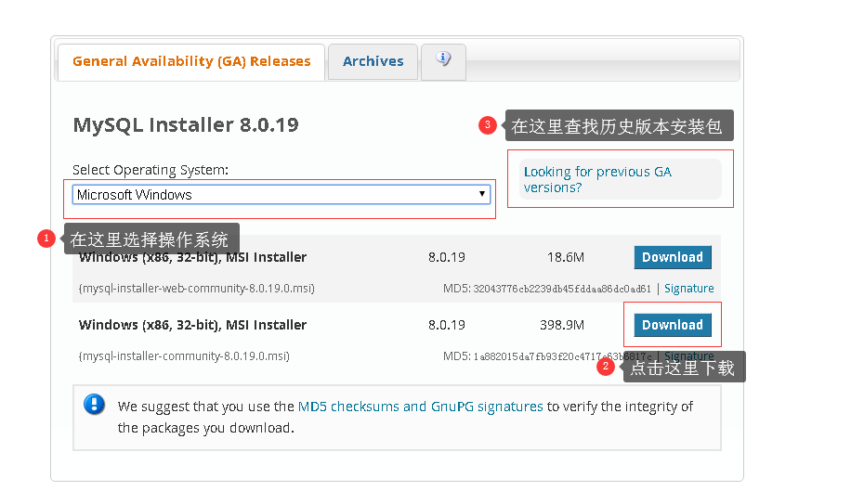Viewport: 851px width, 504px height.
Task: Switch to General Availability (GA) Releases tab
Action: coord(191,62)
